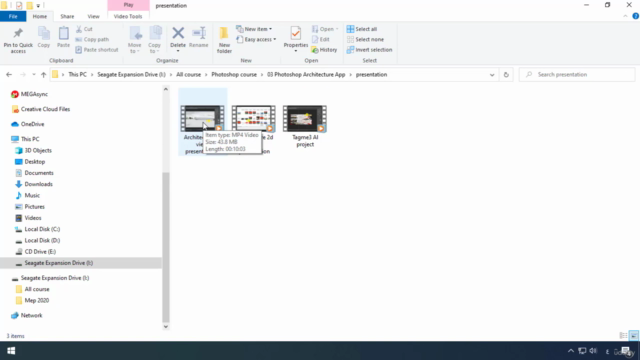Show file History

324,50
